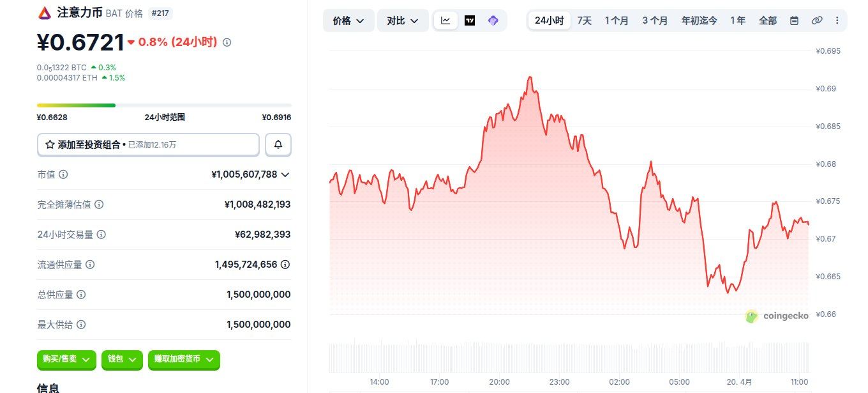The width and height of the screenshot is (868, 393).
Task: Click the price alert bell icon
Action: (x=278, y=144)
